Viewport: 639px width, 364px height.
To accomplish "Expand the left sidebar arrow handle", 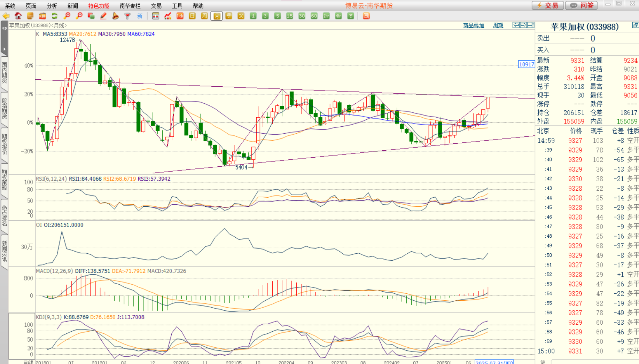I will tap(4, 49).
